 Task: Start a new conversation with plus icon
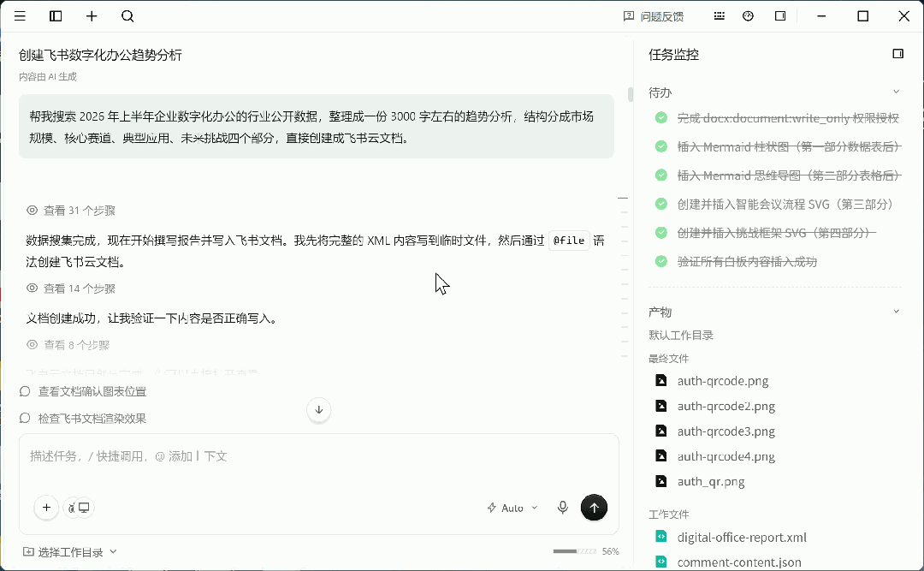92,16
